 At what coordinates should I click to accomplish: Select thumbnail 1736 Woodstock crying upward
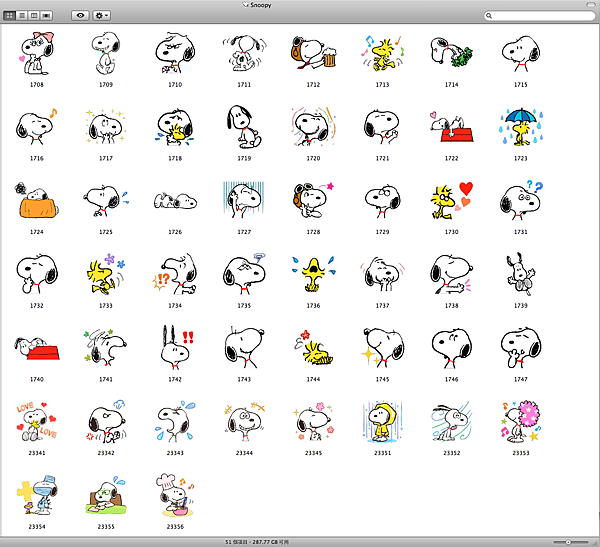(x=313, y=274)
